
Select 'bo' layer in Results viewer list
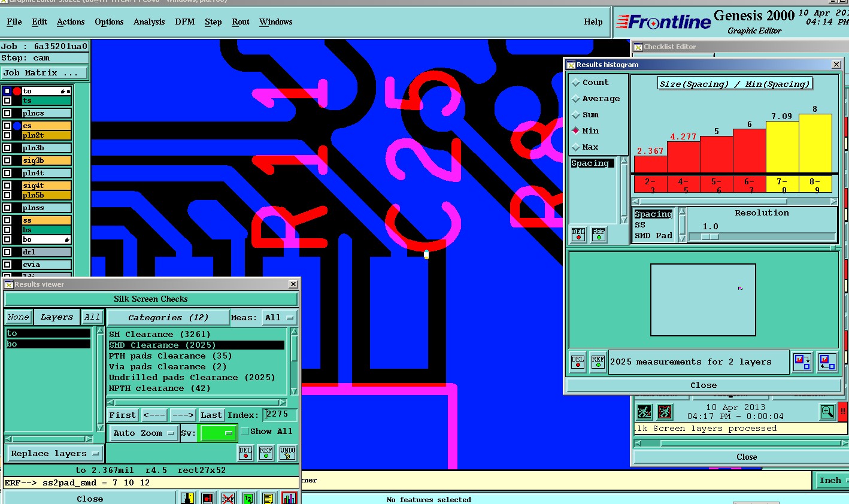pyautogui.click(x=48, y=344)
